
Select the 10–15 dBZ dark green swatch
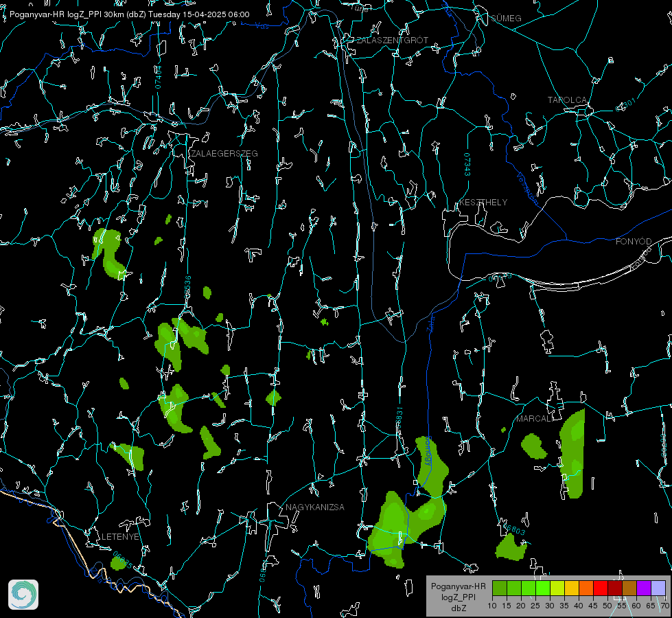(x=500, y=588)
